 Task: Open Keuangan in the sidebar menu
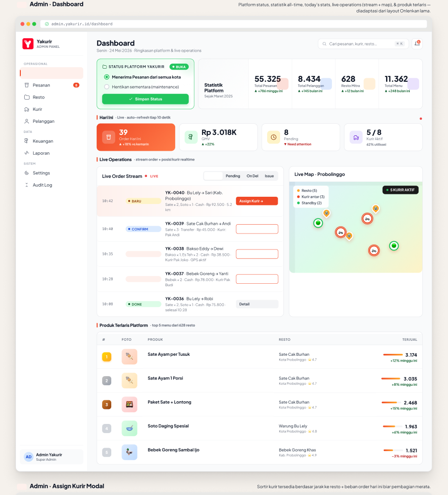point(51,141)
